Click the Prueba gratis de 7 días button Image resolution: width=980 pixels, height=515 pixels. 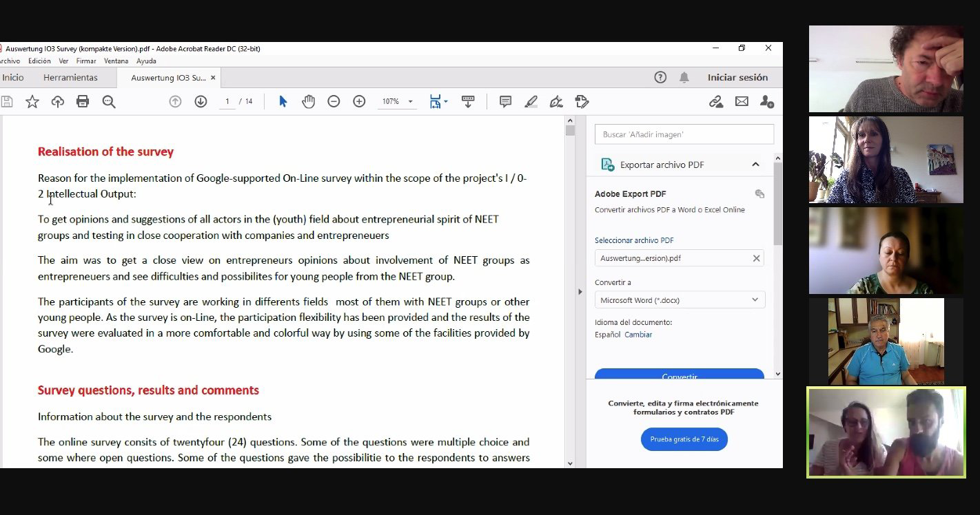point(684,439)
